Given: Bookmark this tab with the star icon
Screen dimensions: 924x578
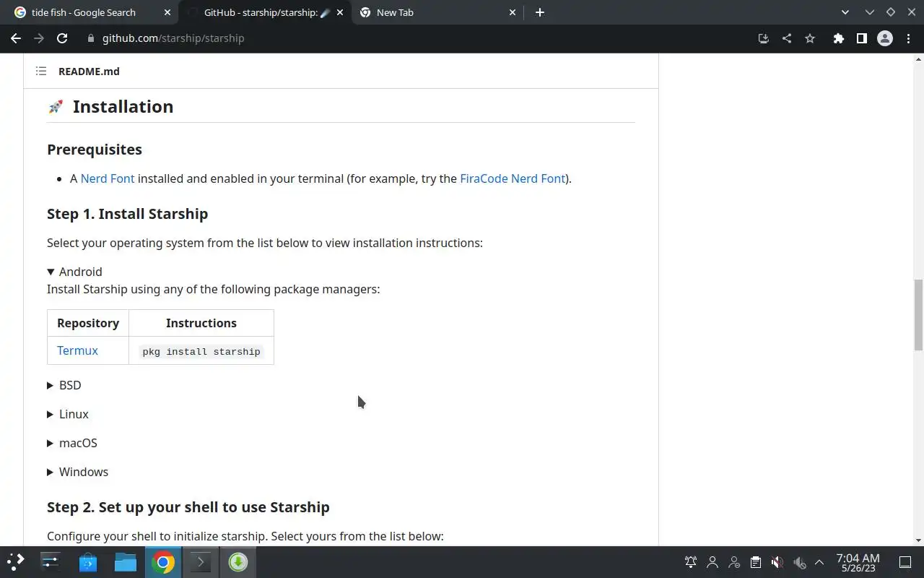Looking at the screenshot, I should (810, 38).
